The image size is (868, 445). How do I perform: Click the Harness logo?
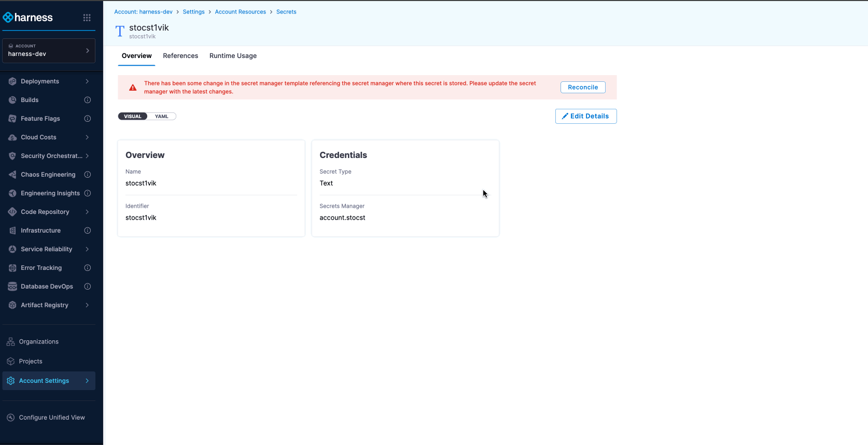(28, 18)
